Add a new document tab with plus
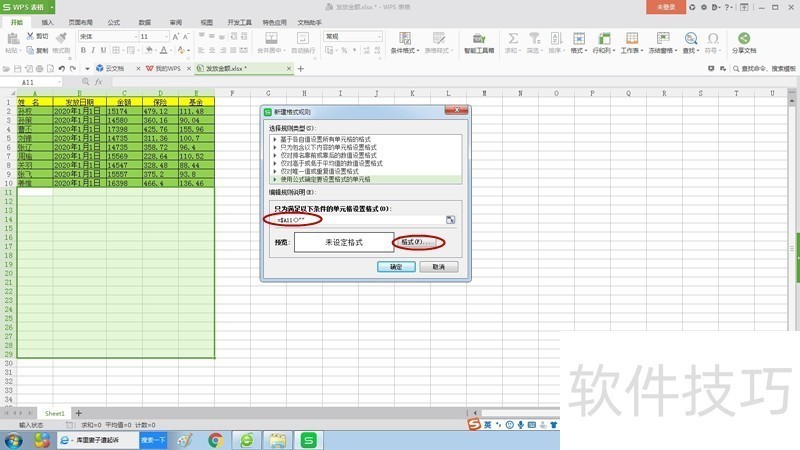800x450 pixels. point(301,68)
